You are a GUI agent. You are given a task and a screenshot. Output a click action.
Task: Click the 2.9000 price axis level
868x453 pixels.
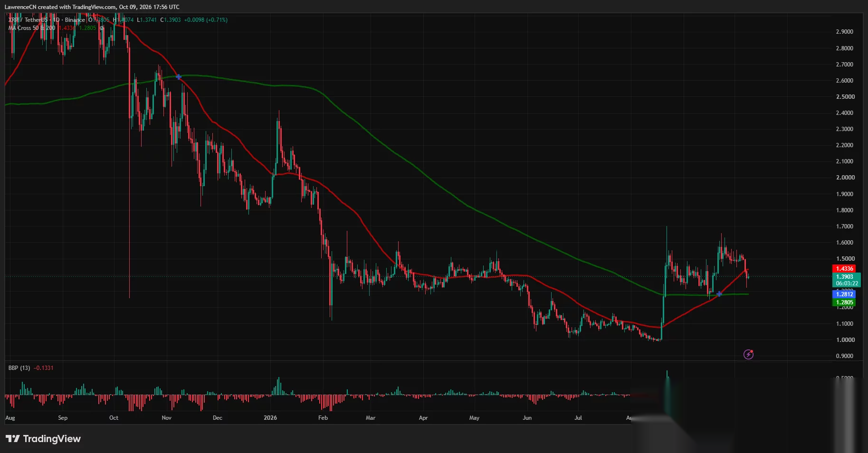pyautogui.click(x=844, y=32)
